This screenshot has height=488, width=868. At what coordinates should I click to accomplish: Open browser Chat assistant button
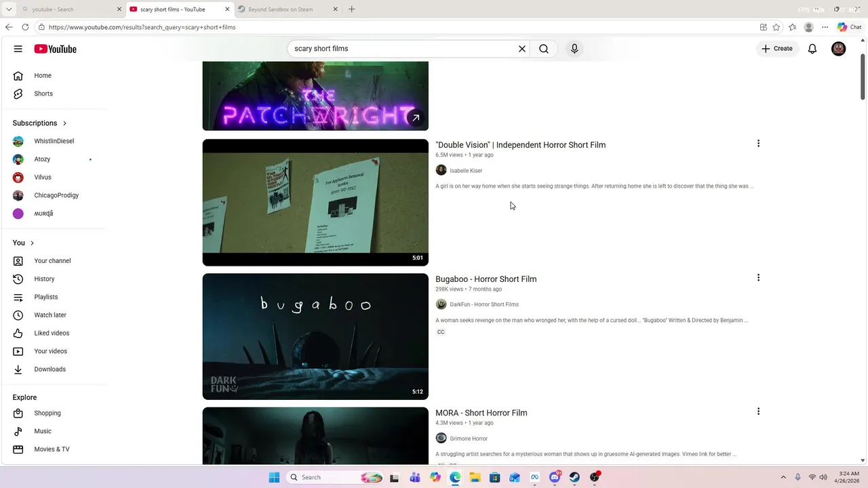(849, 27)
